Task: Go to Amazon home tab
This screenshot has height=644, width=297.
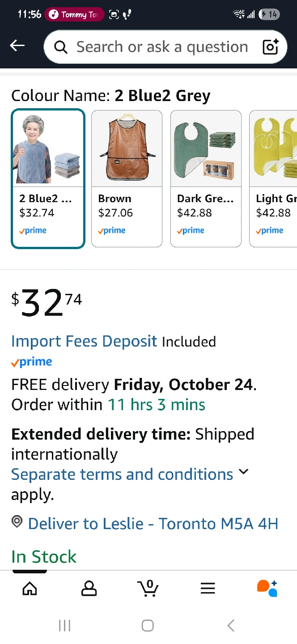Action: [x=30, y=588]
